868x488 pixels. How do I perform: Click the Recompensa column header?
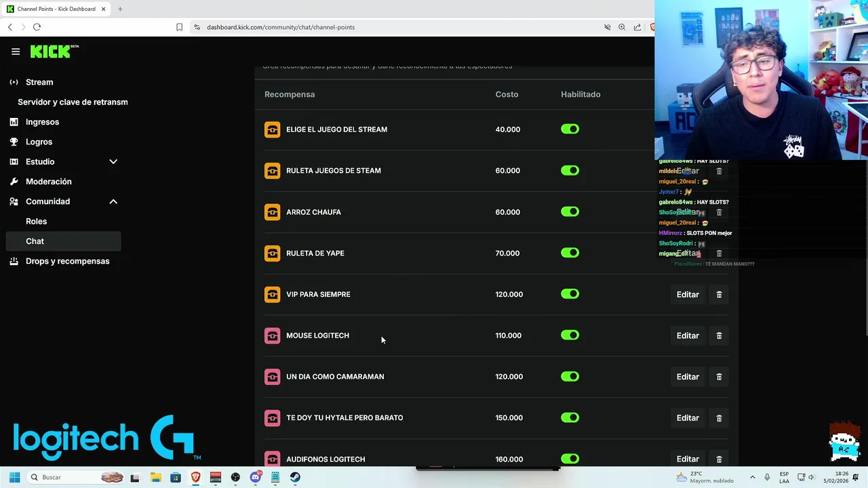coord(290,94)
